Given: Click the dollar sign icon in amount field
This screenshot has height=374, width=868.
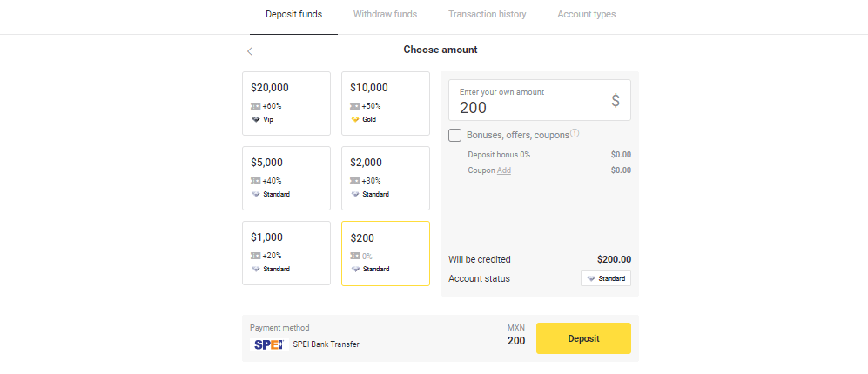Looking at the screenshot, I should coord(616,101).
